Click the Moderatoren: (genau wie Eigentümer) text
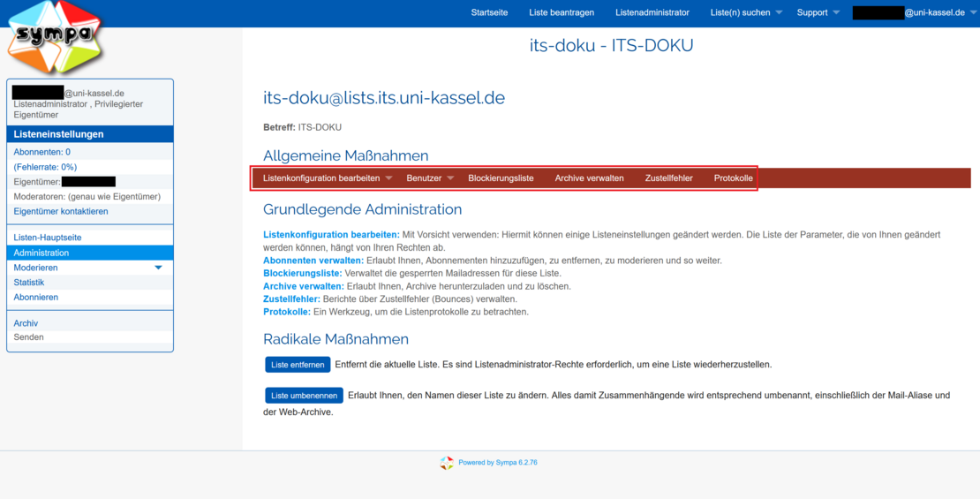This screenshot has height=499, width=980. (x=87, y=196)
